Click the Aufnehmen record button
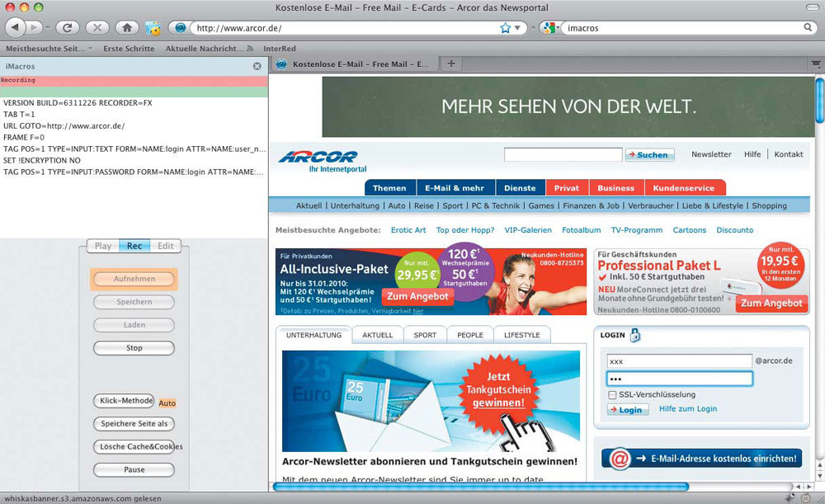825x504 pixels. (x=134, y=279)
